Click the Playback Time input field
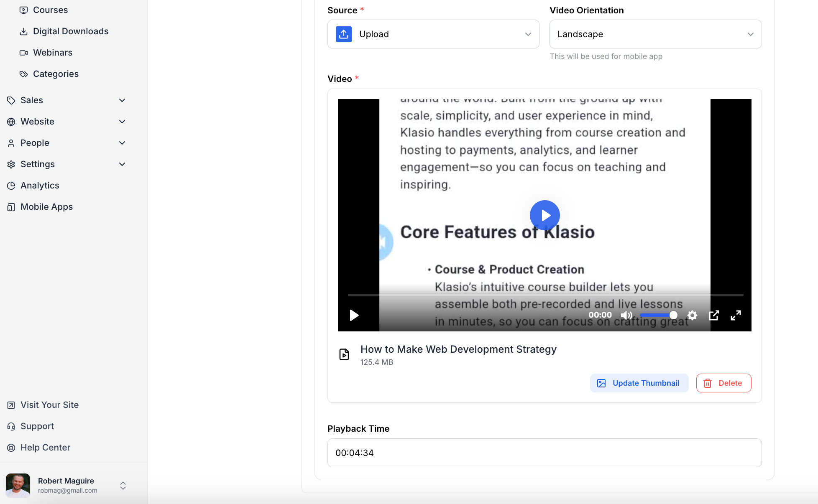 click(x=544, y=453)
